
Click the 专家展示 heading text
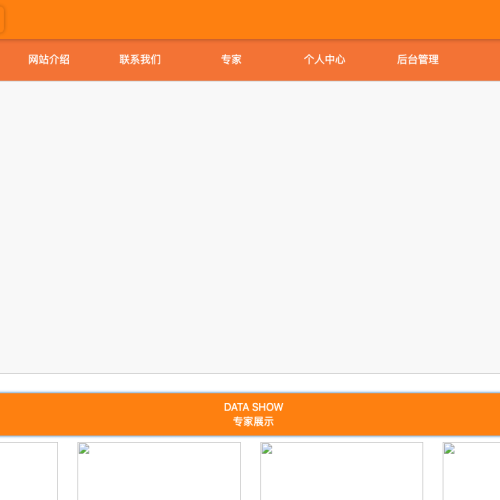point(253,422)
